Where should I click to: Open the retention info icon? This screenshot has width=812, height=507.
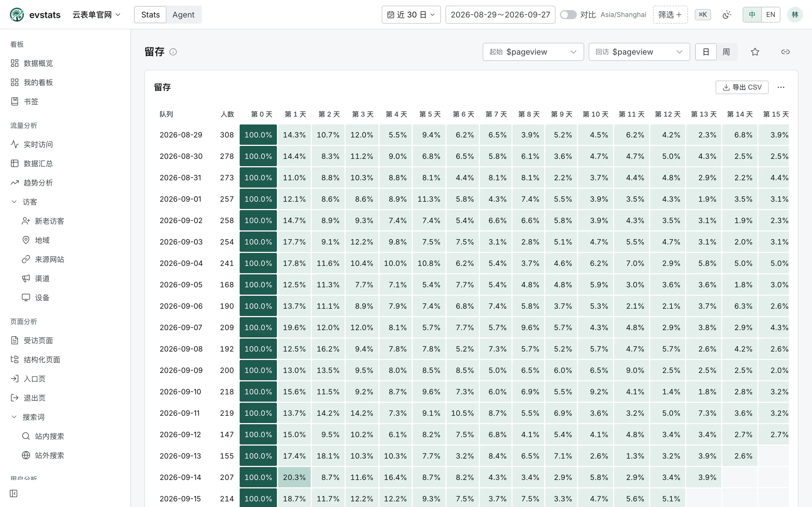click(173, 52)
